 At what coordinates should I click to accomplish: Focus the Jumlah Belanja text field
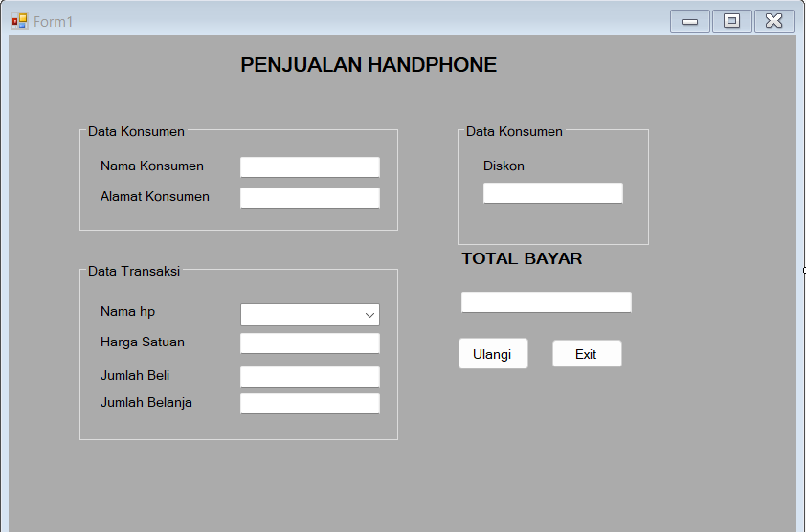point(309,404)
